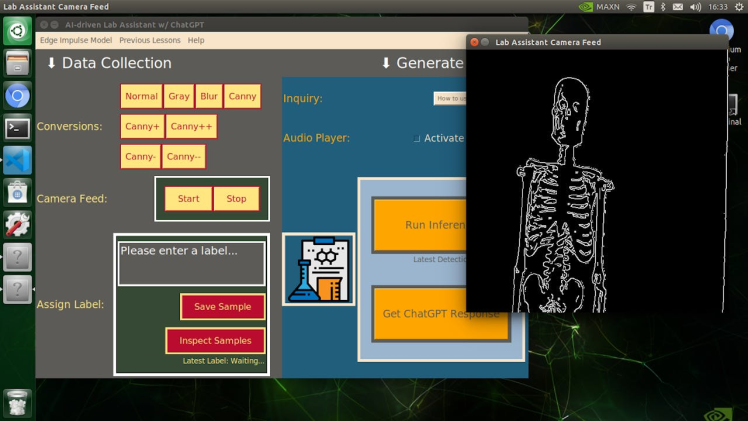Open Visual Studio Code from dock

click(x=17, y=160)
